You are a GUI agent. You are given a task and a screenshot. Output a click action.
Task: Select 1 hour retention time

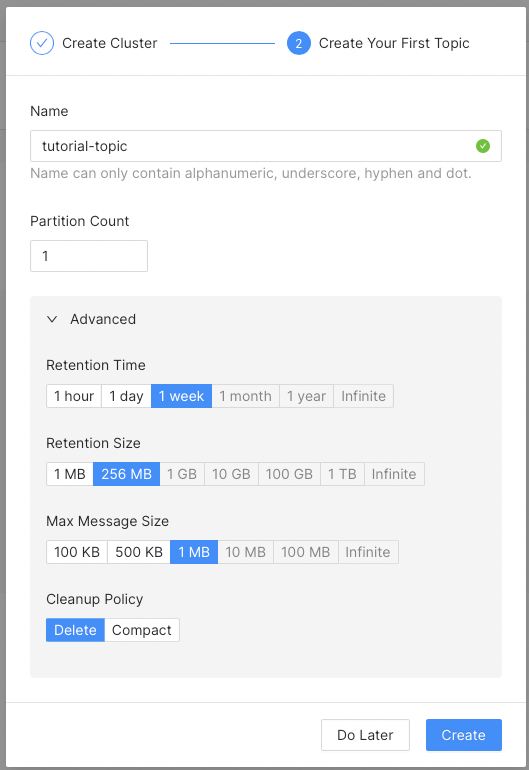pos(74,396)
